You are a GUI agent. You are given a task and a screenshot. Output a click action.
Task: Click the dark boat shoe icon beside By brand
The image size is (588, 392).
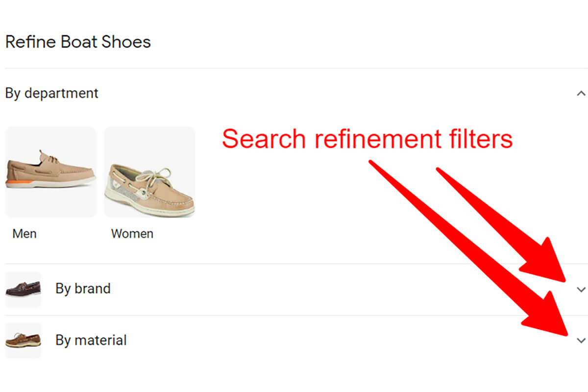pos(23,289)
